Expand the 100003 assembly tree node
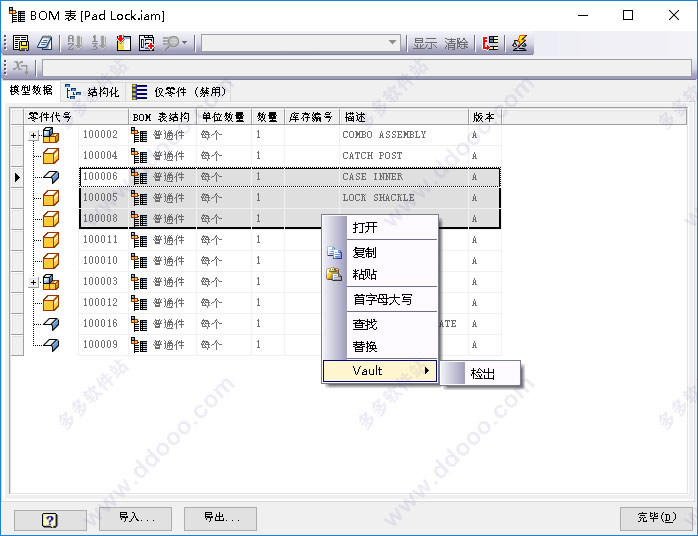The height and width of the screenshot is (536, 698). coord(34,282)
